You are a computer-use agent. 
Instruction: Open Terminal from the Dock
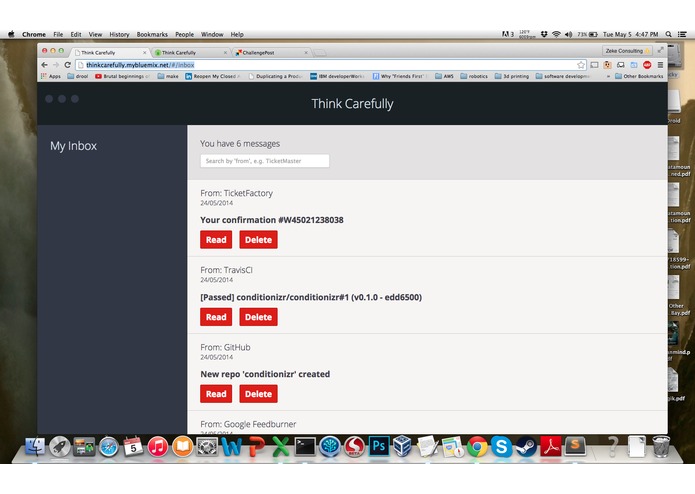point(305,447)
